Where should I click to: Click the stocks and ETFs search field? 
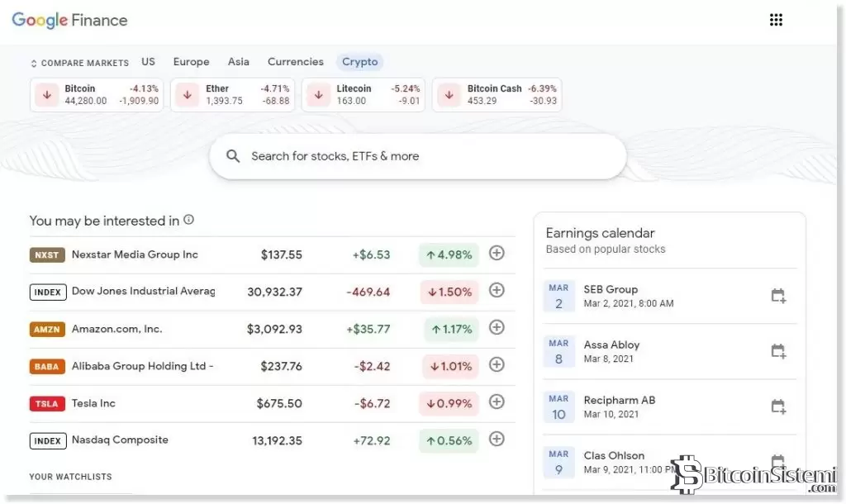point(417,156)
